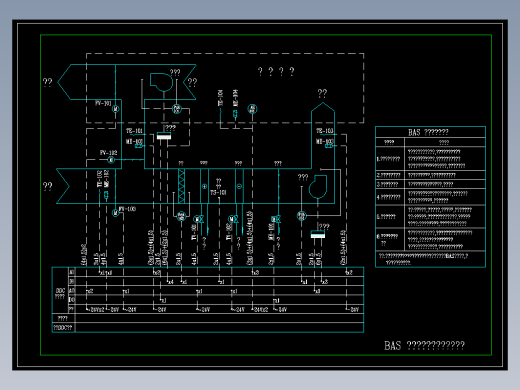520x390 pixels.
Task: Click the '24Vx2' text at the left of the bottom table
Action: [97, 310]
